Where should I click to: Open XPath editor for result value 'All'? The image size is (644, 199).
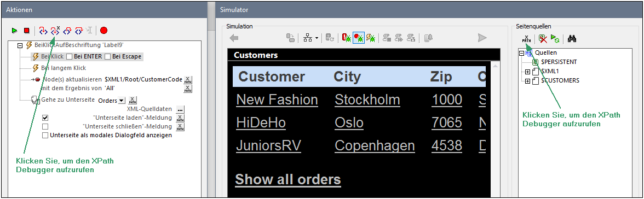point(187,89)
